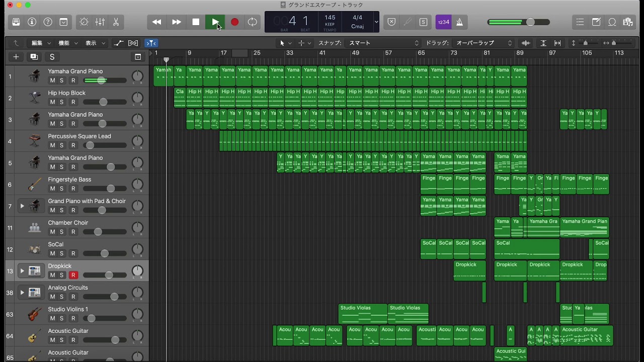Click the vertical auto-zoom icon
Viewport: 644px width, 362px height.
tap(544, 43)
